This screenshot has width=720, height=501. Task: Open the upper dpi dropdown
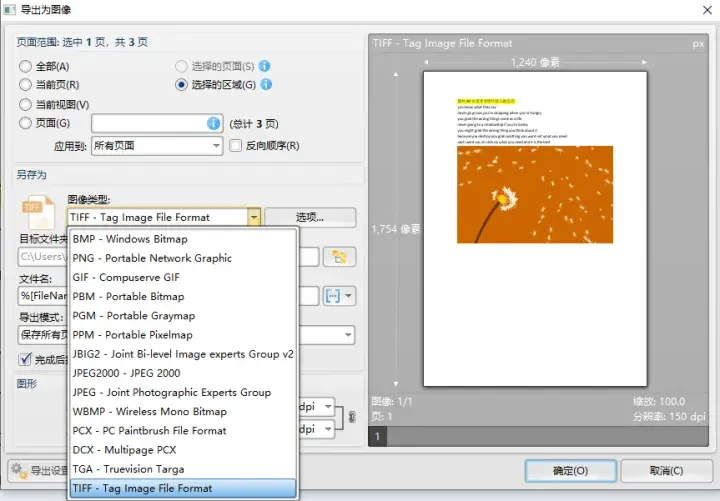(x=328, y=407)
